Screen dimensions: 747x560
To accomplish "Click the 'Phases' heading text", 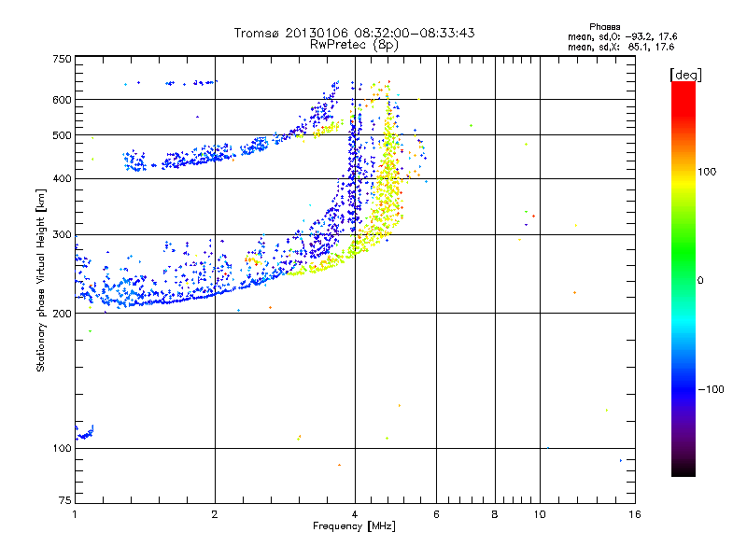I will tap(604, 27).
